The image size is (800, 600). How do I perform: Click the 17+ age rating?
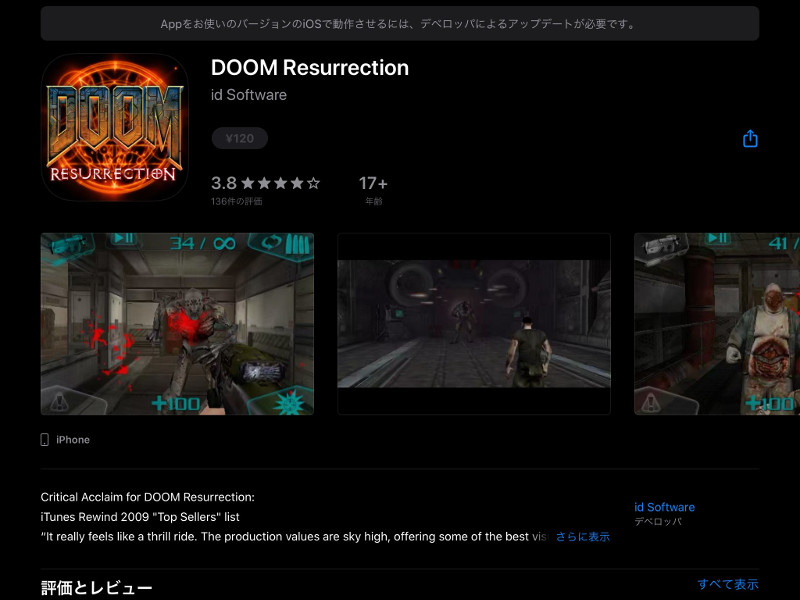pos(373,184)
